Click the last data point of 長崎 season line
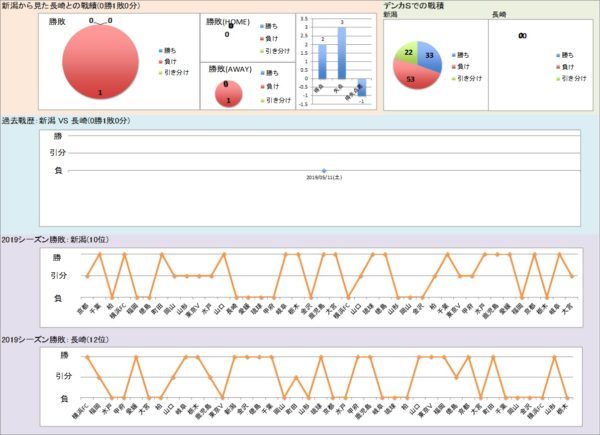The height and width of the screenshot is (435, 600). coord(566,398)
